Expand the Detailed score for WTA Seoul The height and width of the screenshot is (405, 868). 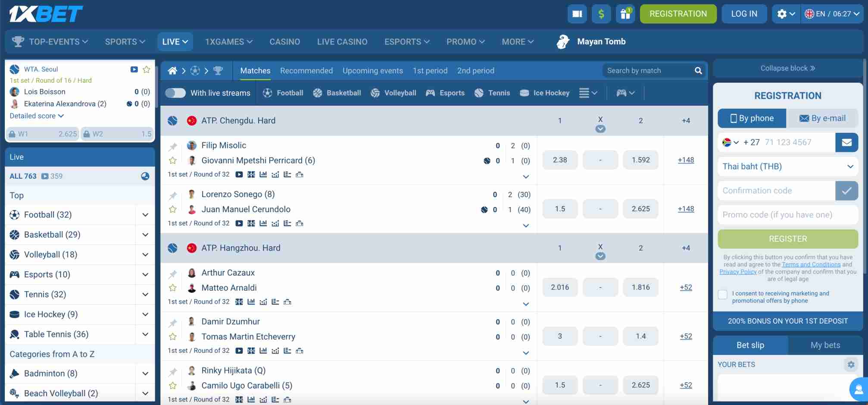(37, 116)
